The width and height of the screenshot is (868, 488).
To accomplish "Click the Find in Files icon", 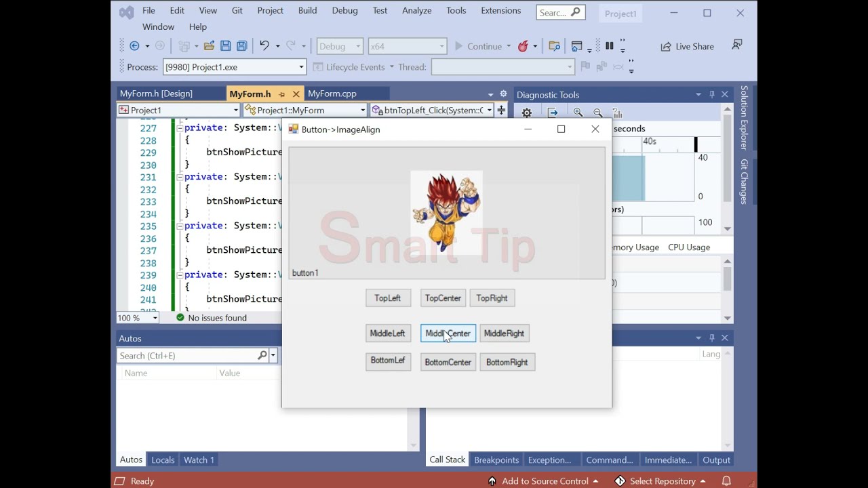I will click(x=554, y=46).
